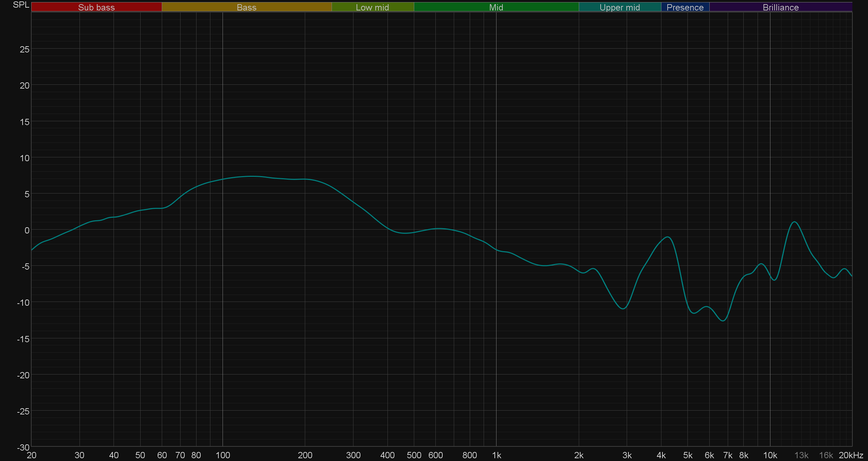868x461 pixels.
Task: Click the SPL axis label
Action: 21,5
